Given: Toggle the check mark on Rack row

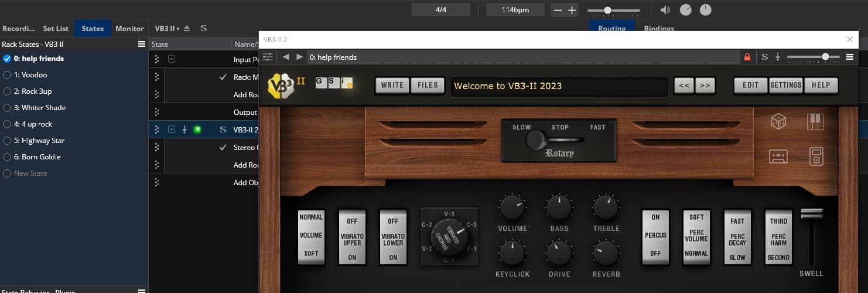Looking at the screenshot, I should [223, 77].
